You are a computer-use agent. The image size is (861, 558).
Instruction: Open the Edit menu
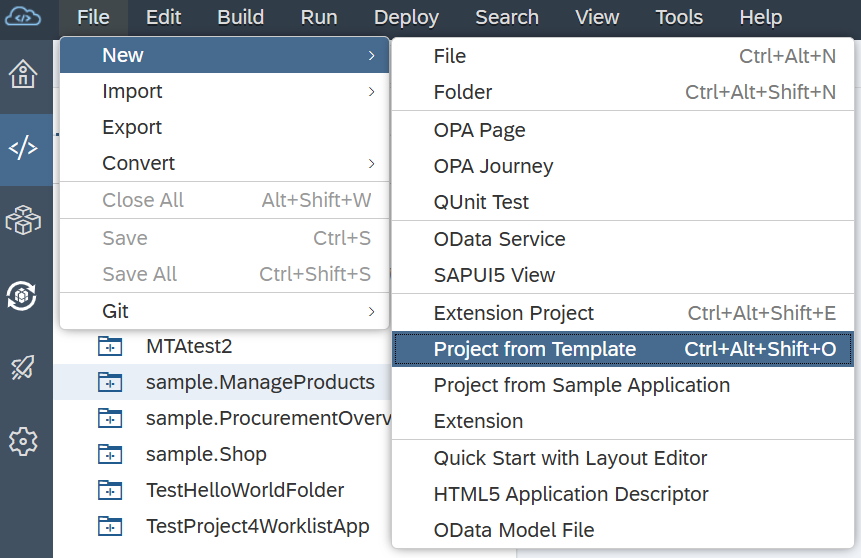(164, 18)
